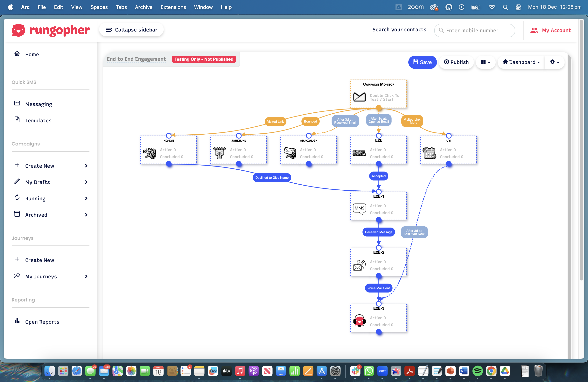The image size is (588, 382).
Task: Click the envelope icon in Campaign Monitor node
Action: (359, 97)
